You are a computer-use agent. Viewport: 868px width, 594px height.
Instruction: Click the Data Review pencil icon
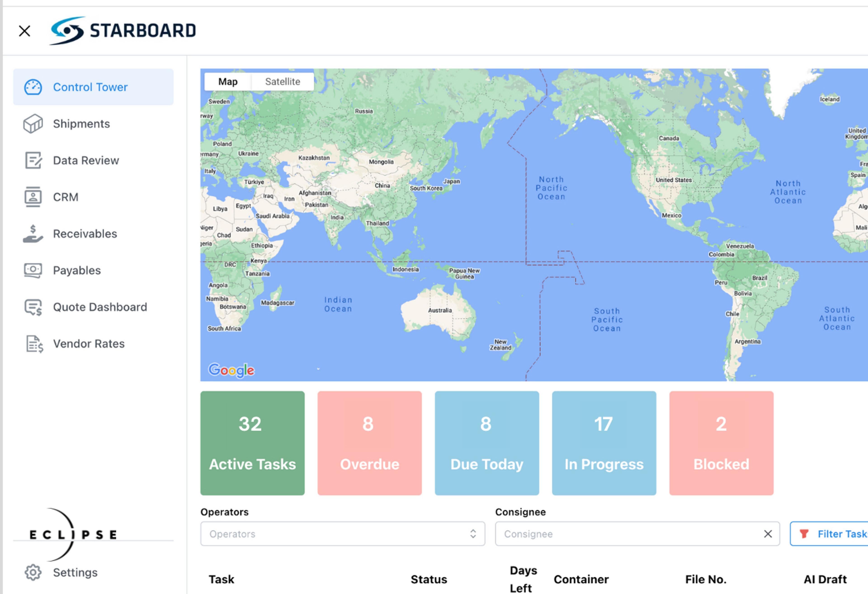pyautogui.click(x=33, y=160)
